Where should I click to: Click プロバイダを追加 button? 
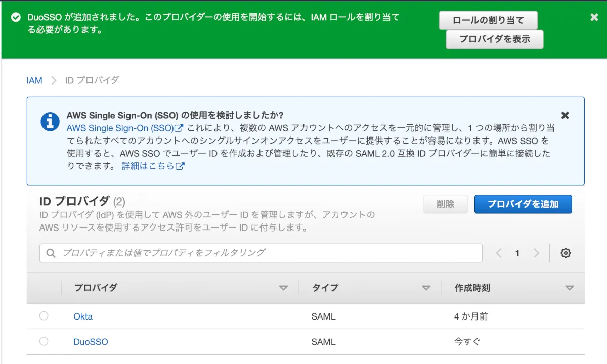[x=523, y=204]
